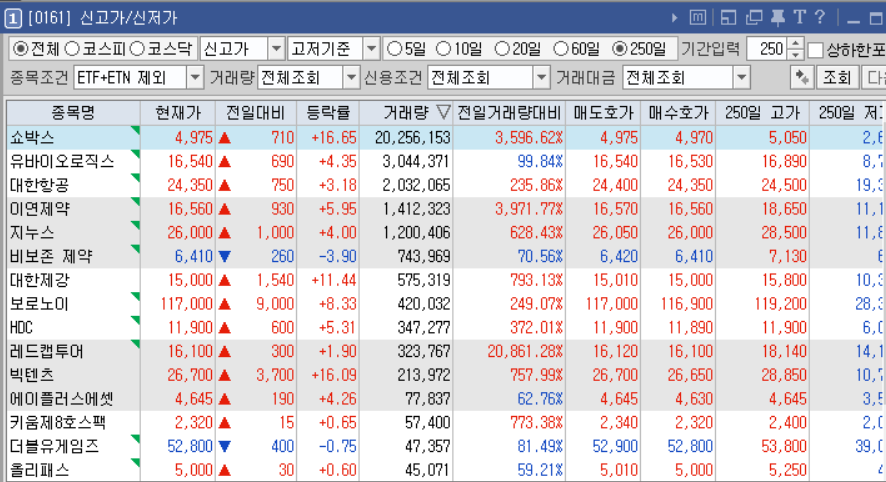
Task: Click the window number 1 icon
Action: coord(13,18)
